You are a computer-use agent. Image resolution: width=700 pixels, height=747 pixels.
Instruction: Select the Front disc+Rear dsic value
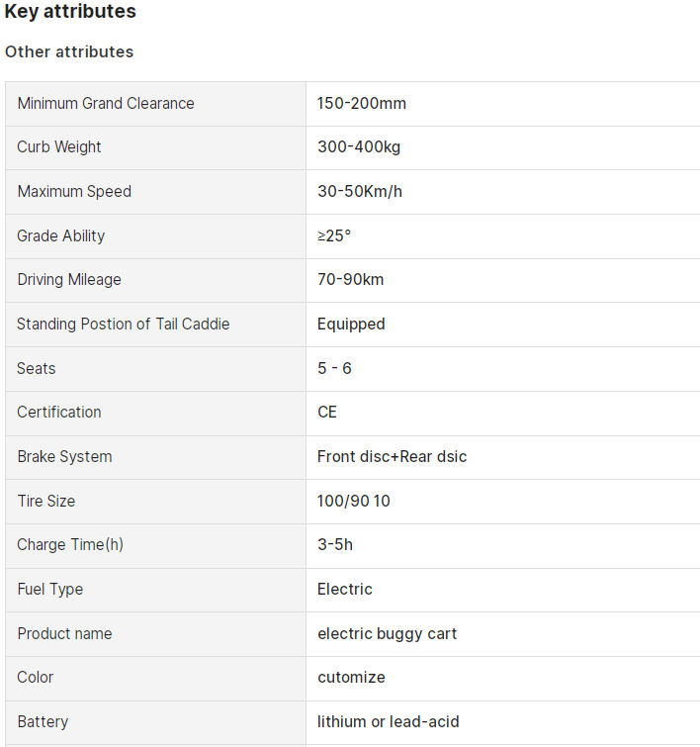pos(392,456)
